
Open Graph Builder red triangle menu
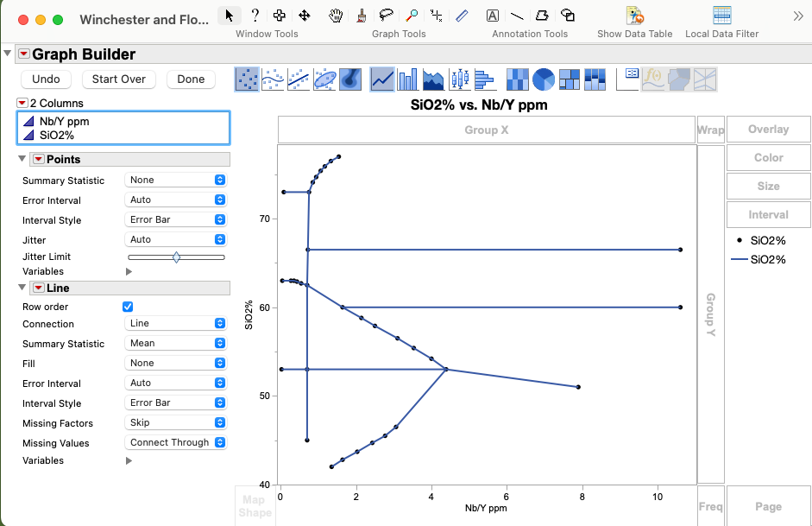pyautogui.click(x=24, y=54)
